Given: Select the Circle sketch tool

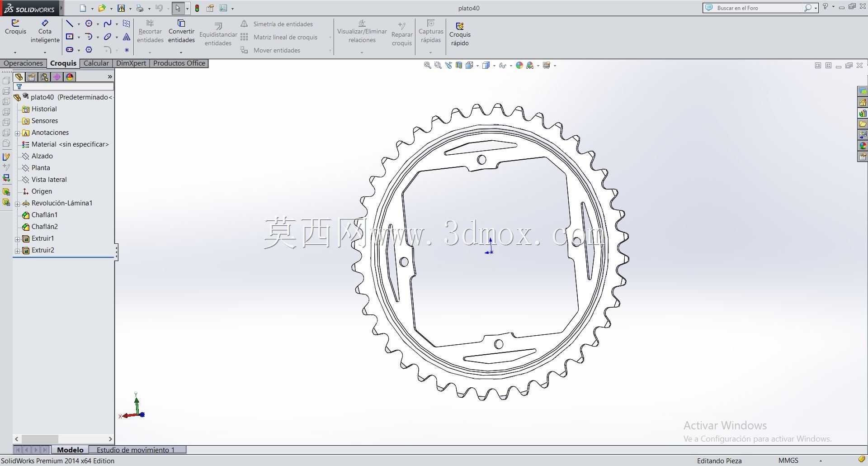Looking at the screenshot, I should 89,24.
